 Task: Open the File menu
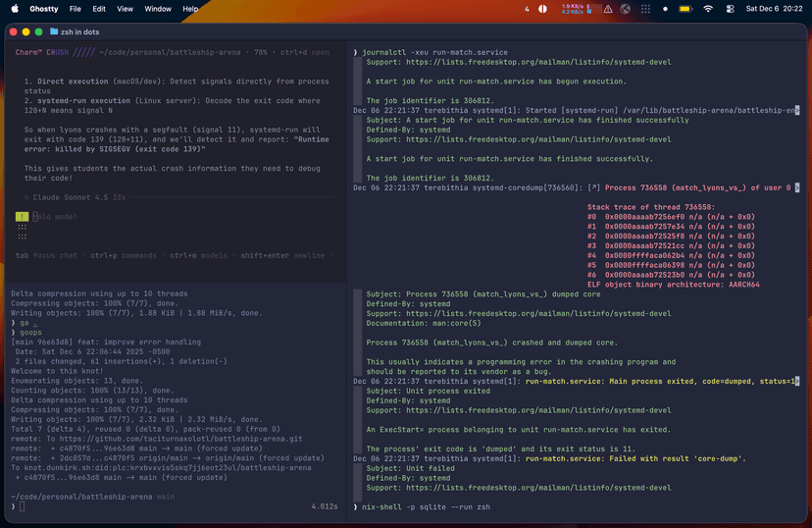[x=75, y=9]
